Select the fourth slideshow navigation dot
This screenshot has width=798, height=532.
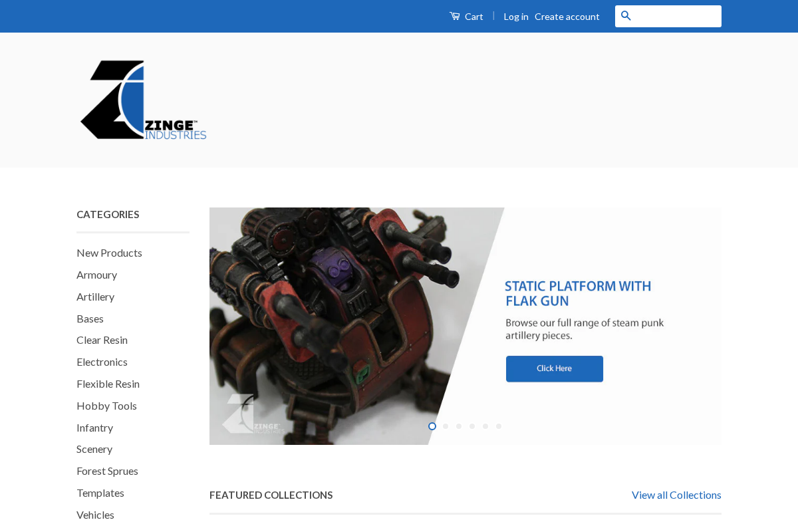pyautogui.click(x=471, y=426)
